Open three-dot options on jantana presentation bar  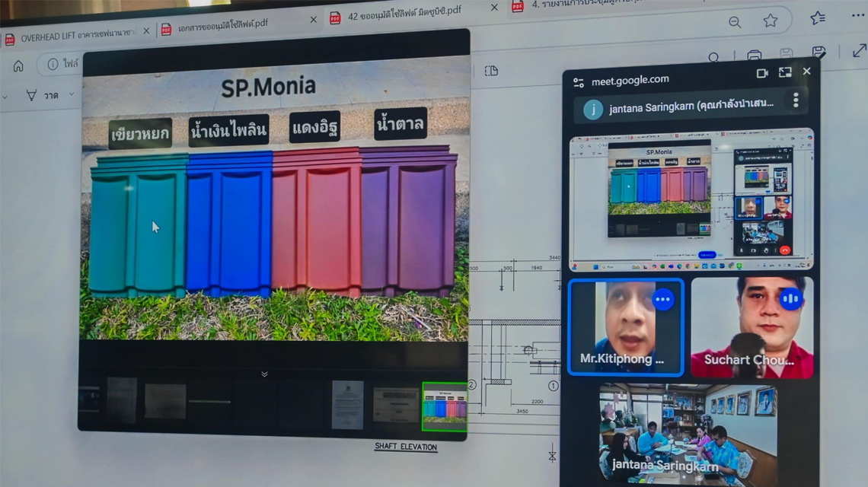tap(796, 100)
